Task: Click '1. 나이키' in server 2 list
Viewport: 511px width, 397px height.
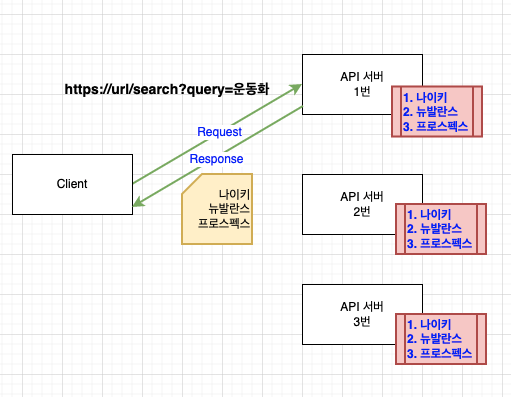Action: [x=429, y=214]
